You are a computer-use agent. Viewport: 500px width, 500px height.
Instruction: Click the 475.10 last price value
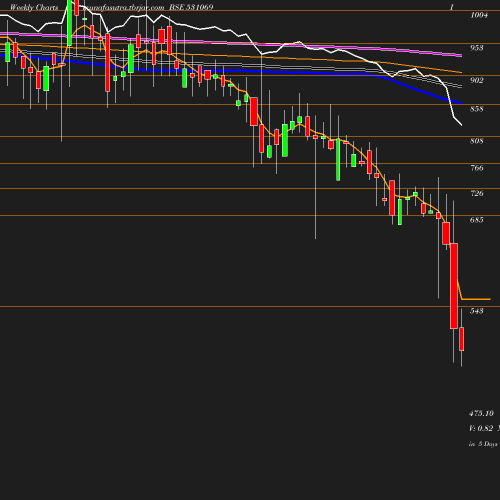click(x=481, y=413)
